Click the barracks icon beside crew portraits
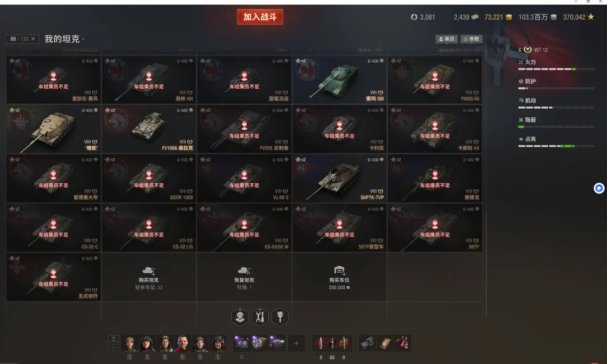 (114, 339)
